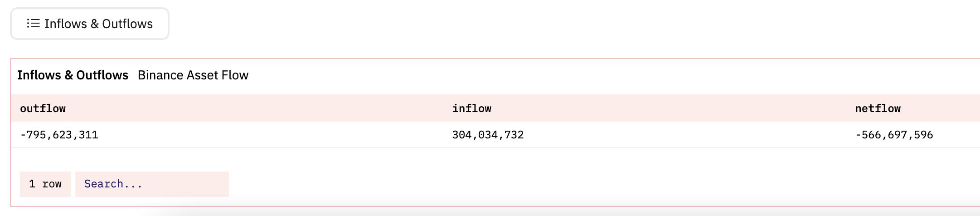Screen dimensions: 980x216
Task: Click the 1 row count badge
Action: coord(45,184)
